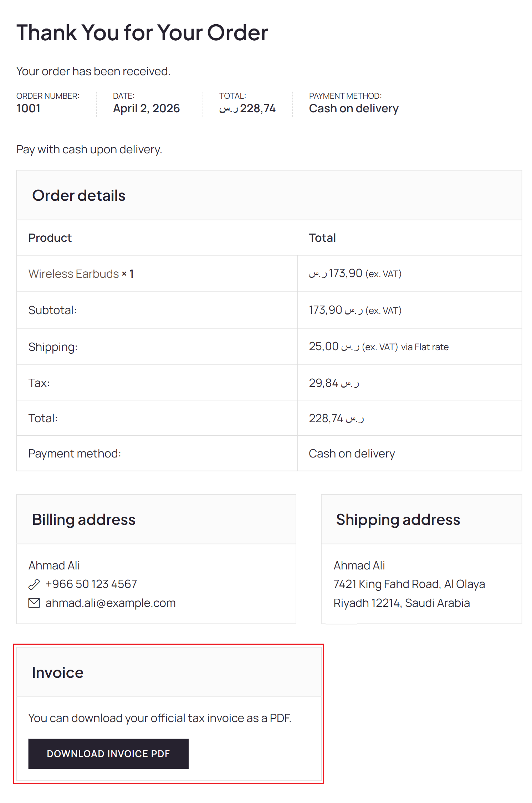Click the phone number +966 50 123 4567
The image size is (532, 803).
coord(91,584)
